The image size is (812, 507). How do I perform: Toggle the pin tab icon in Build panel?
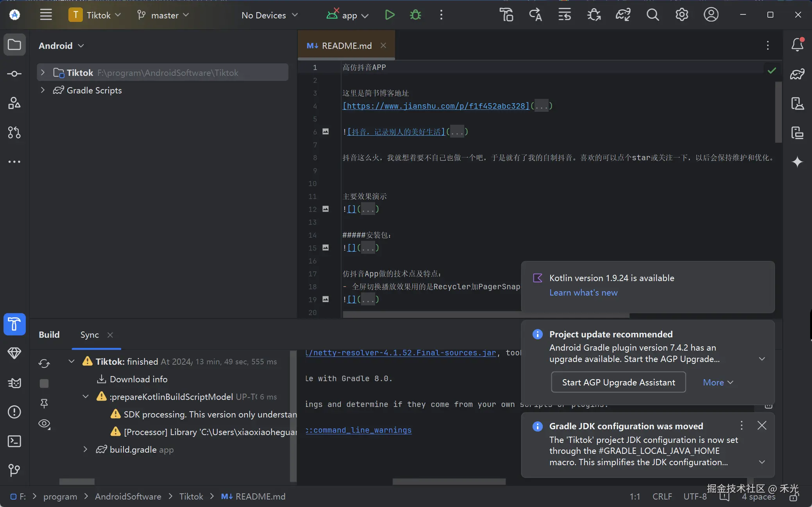44,403
